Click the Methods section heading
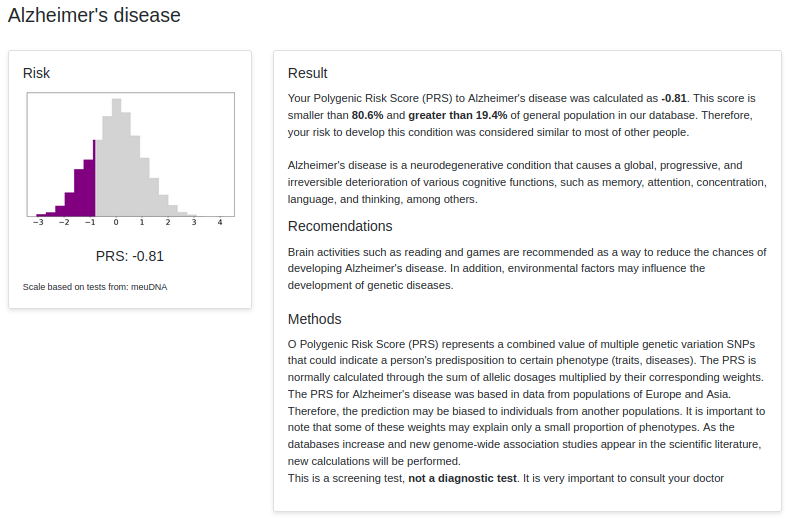The image size is (789, 523). (x=314, y=319)
